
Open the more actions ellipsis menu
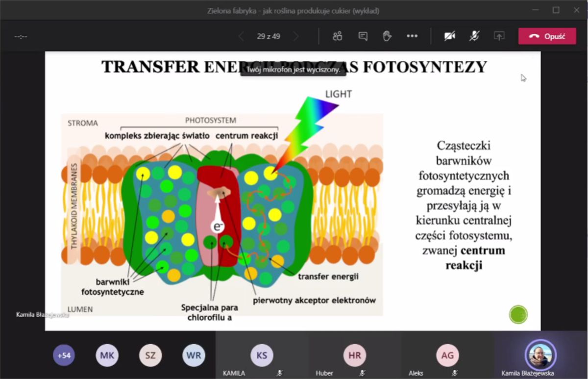pyautogui.click(x=412, y=36)
